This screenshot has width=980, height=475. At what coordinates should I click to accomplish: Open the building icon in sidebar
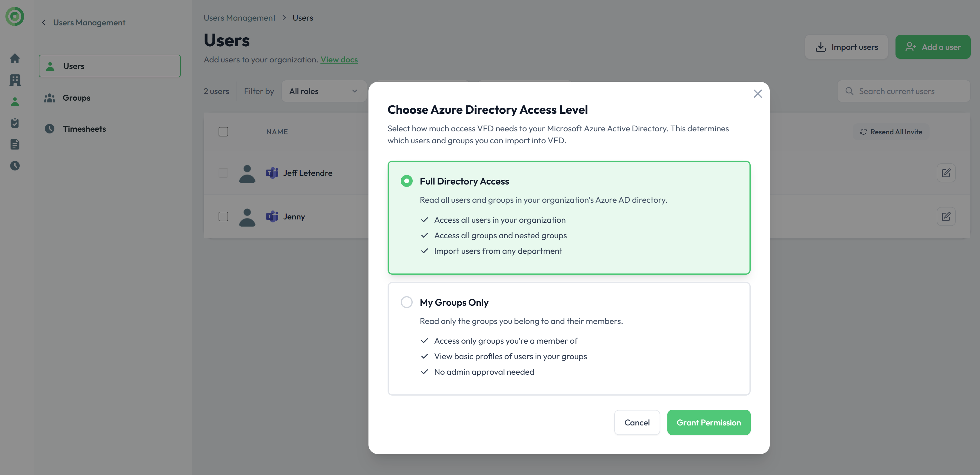15,80
